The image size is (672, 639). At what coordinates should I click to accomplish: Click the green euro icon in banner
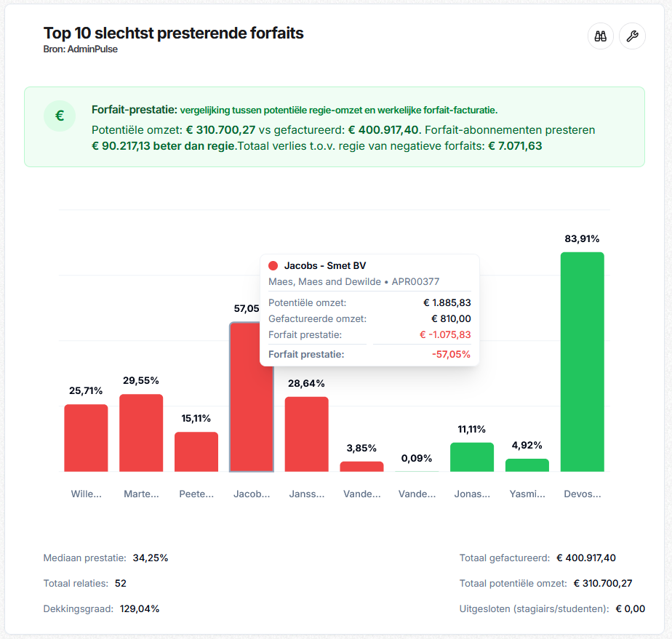click(60, 116)
